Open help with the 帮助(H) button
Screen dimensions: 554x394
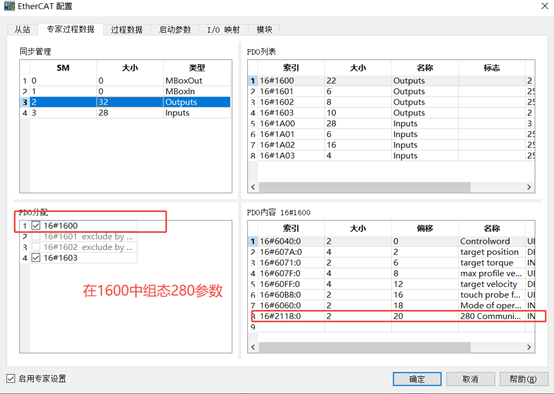pos(524,379)
